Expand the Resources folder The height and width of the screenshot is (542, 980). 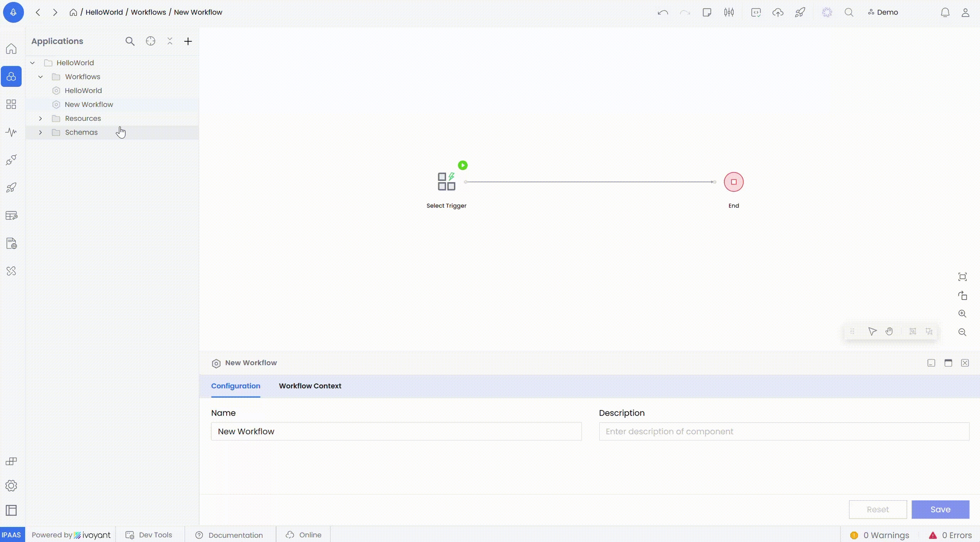(x=40, y=119)
